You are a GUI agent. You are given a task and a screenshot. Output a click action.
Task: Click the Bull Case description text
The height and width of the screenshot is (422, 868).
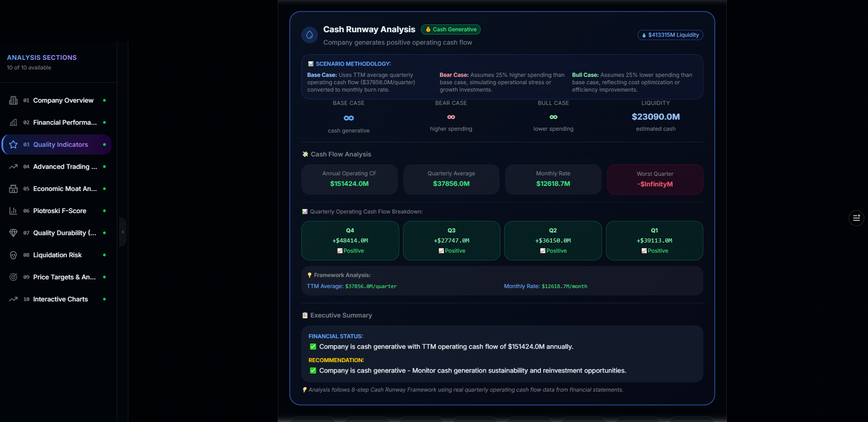pyautogui.click(x=632, y=82)
